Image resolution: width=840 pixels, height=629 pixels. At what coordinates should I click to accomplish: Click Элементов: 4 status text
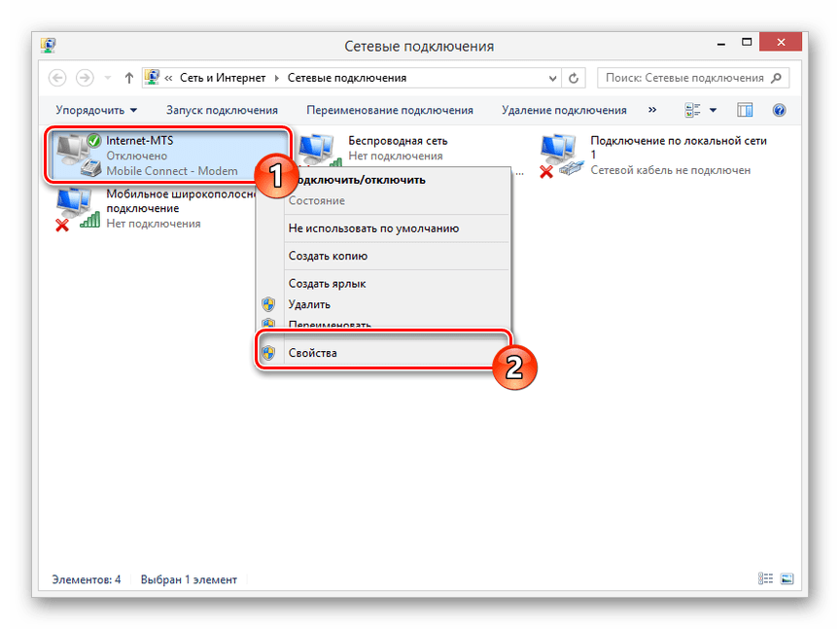click(87, 579)
